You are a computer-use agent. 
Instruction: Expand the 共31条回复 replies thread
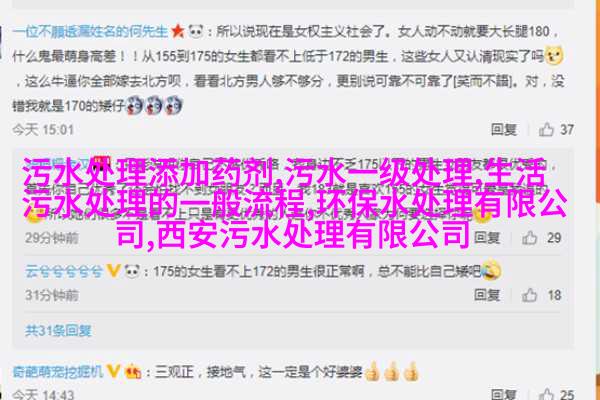coord(58,330)
